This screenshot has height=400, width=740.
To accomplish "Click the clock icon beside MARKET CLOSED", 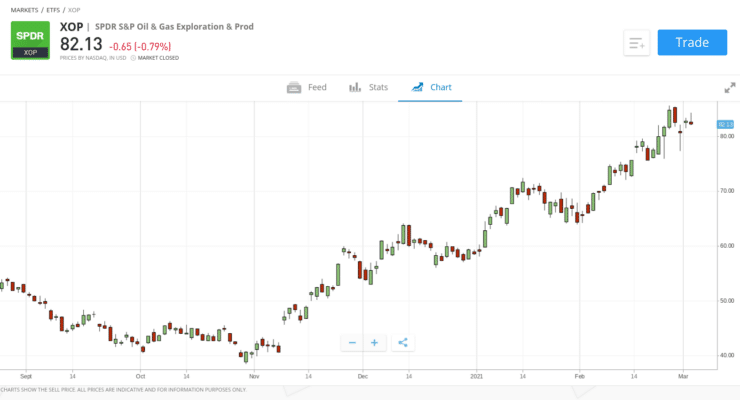I will tap(133, 58).
